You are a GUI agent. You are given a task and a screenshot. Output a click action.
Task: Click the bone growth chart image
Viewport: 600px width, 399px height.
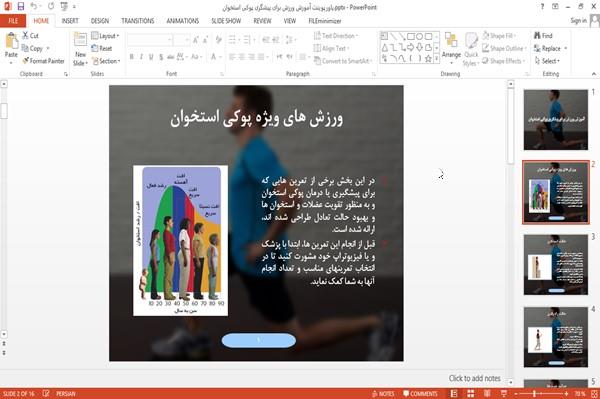pyautogui.click(x=180, y=241)
